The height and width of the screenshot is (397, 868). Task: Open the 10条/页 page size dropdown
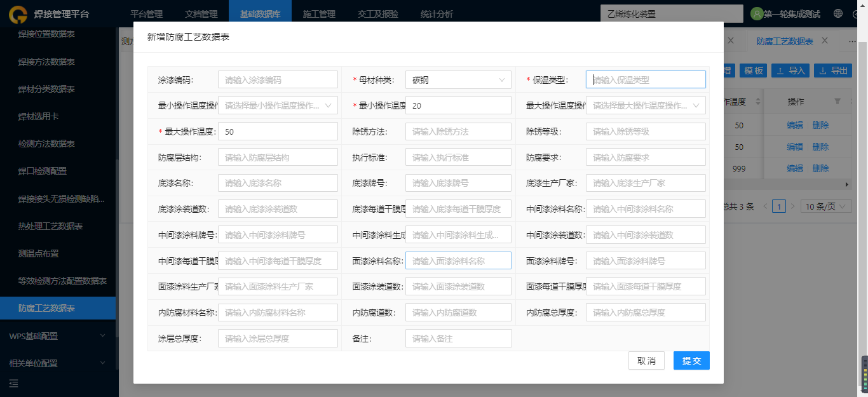point(827,206)
